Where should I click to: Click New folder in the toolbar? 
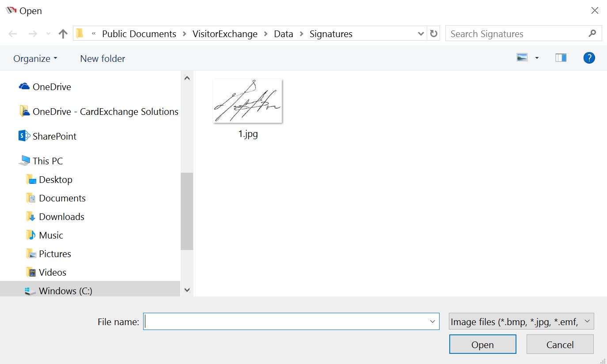[x=102, y=59]
